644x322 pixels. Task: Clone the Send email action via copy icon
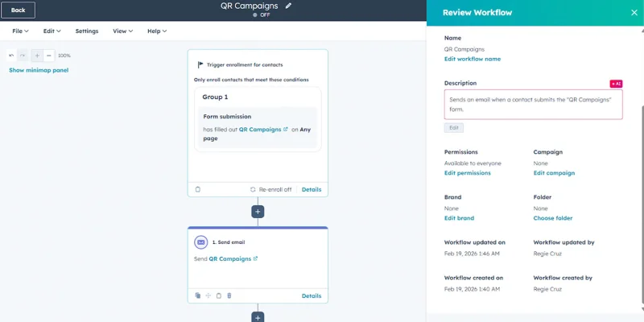pyautogui.click(x=198, y=295)
